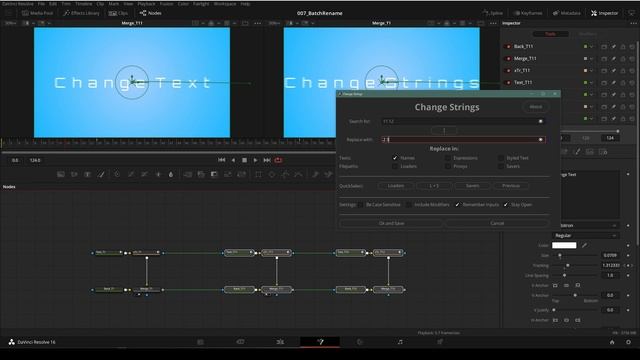Click the swap button between search fields
The image size is (640, 360).
(x=444, y=131)
